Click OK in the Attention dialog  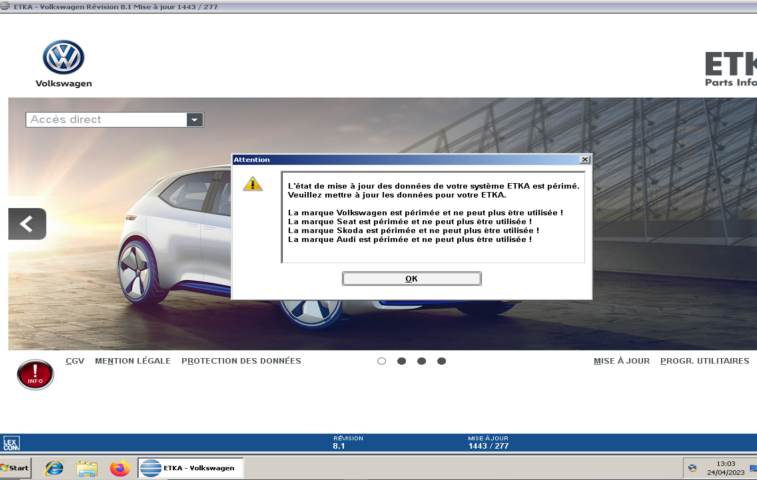coord(411,279)
